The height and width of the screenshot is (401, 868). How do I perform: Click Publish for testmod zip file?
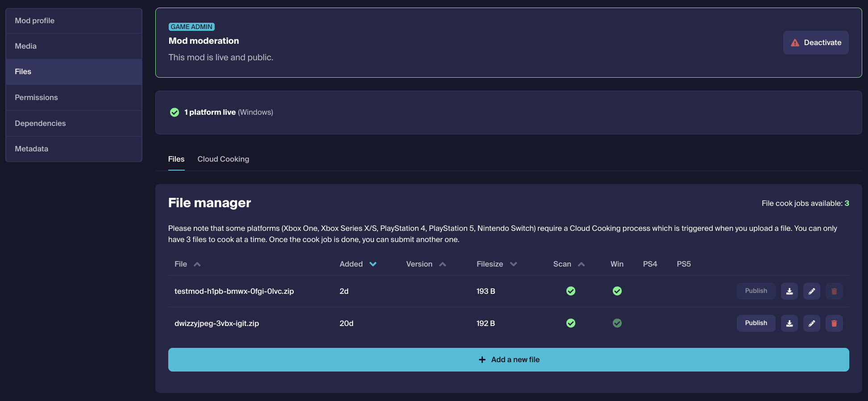[x=756, y=291]
